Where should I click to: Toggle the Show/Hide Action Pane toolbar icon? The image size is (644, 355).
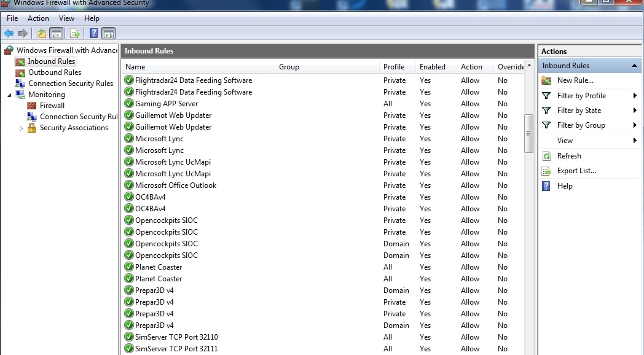coord(108,33)
